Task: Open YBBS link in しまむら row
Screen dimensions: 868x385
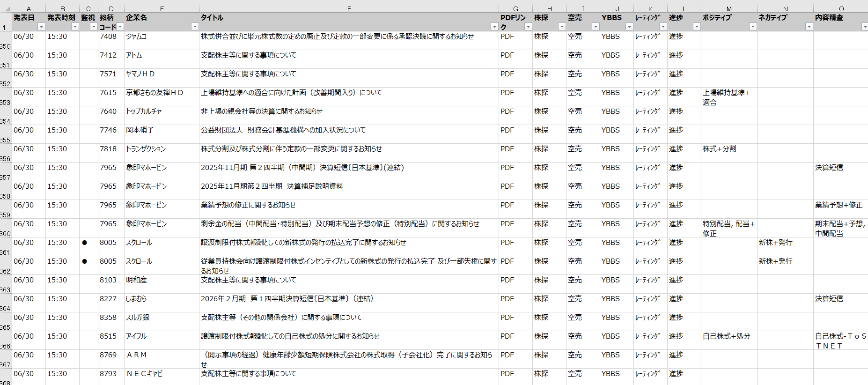Action: tap(611, 299)
